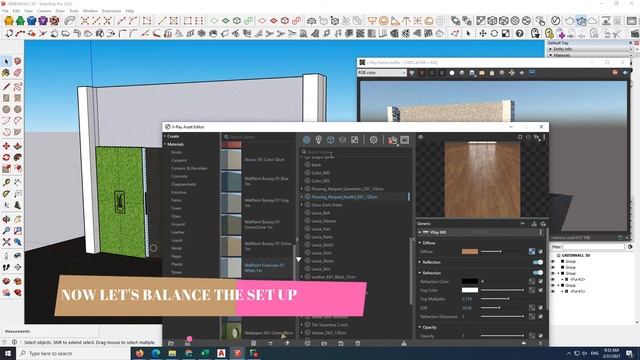The width and height of the screenshot is (640, 360).
Task: Click the checkmark circle icon in top toolbar
Action: (556, 20)
